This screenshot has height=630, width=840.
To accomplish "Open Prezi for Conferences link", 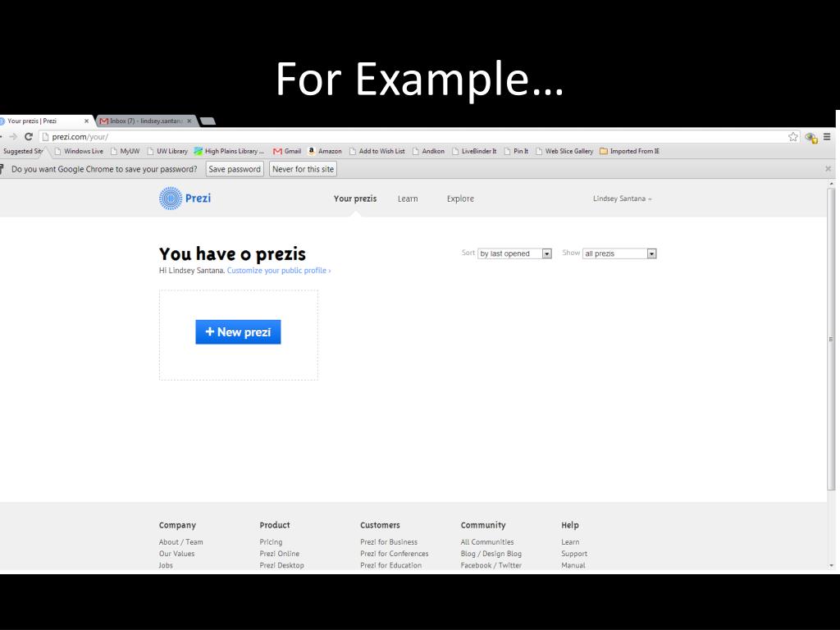I will [395, 554].
